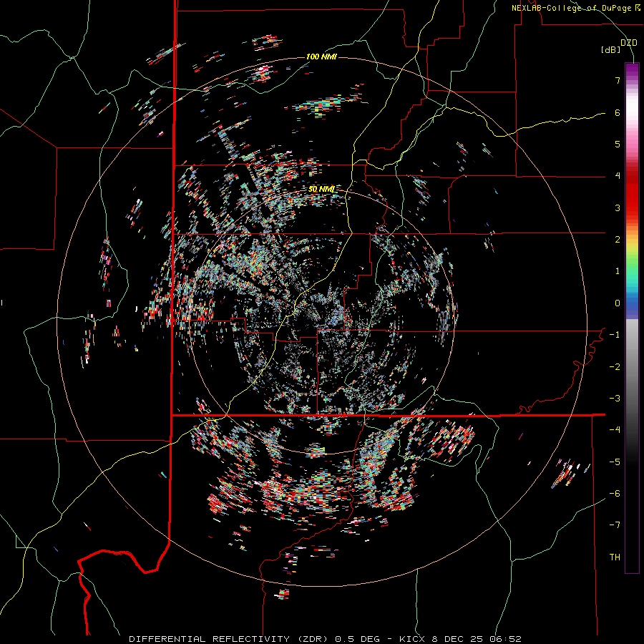Select the 1 dB scale value

[618, 271]
